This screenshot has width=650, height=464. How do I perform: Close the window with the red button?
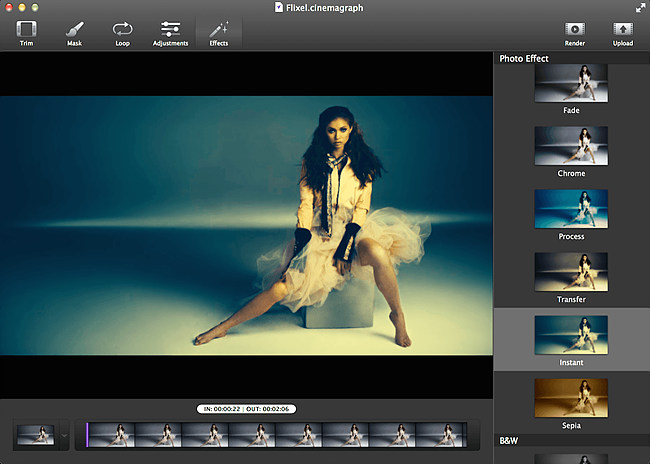pos(9,7)
